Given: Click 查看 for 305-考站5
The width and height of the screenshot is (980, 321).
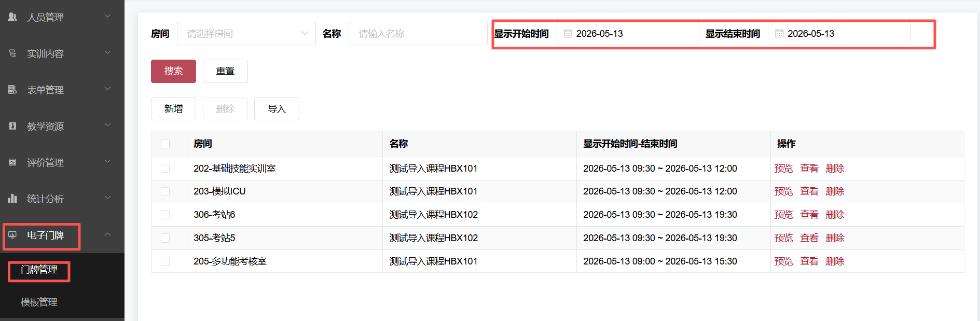Looking at the screenshot, I should (x=809, y=238).
